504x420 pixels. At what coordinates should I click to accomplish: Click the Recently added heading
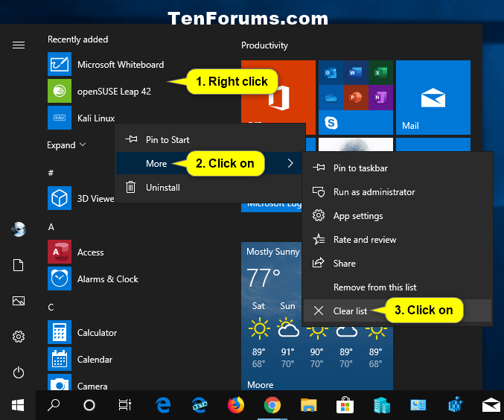pyautogui.click(x=77, y=39)
